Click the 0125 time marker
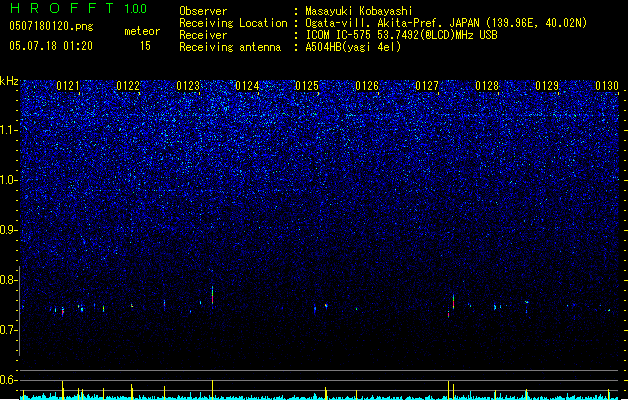The image size is (629, 400). (x=307, y=86)
